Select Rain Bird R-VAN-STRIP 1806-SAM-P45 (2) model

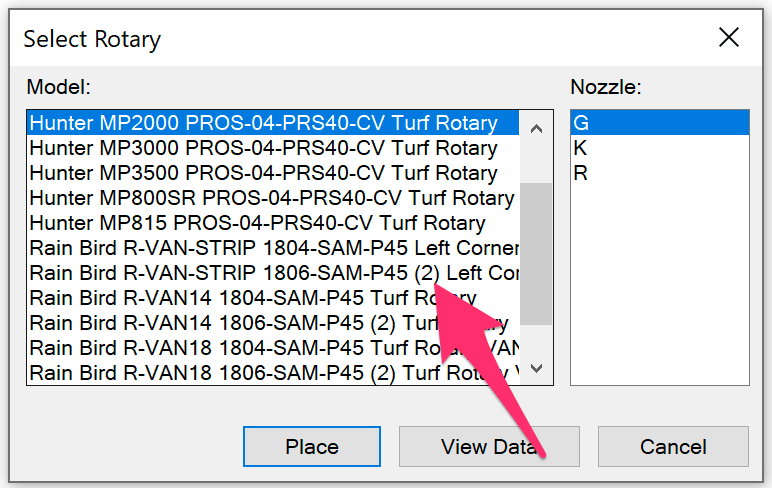273,273
